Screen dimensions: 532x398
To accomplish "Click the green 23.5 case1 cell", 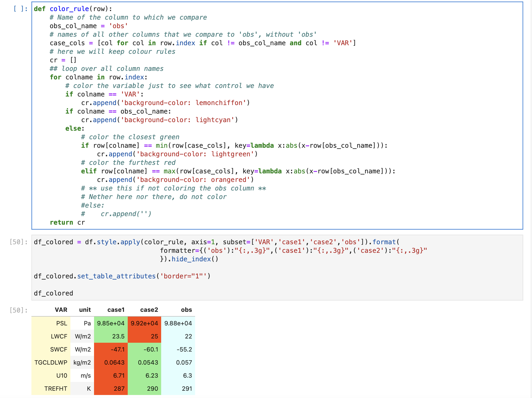I will tap(111, 336).
